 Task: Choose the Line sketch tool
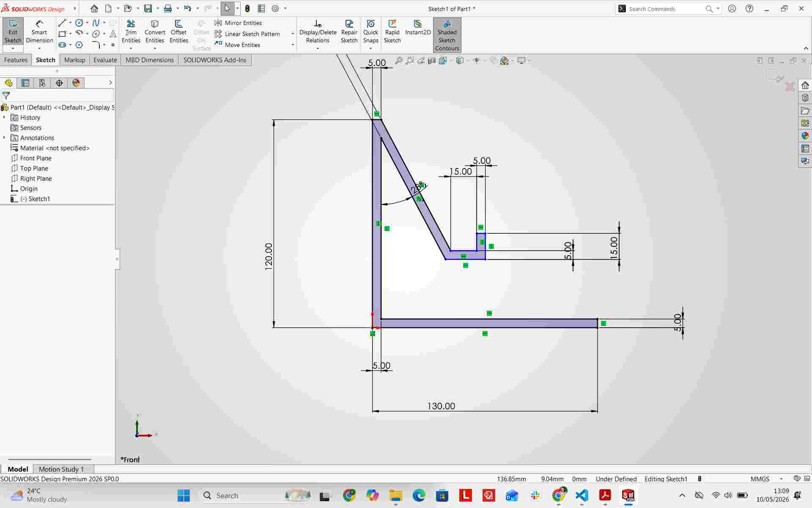(x=62, y=23)
